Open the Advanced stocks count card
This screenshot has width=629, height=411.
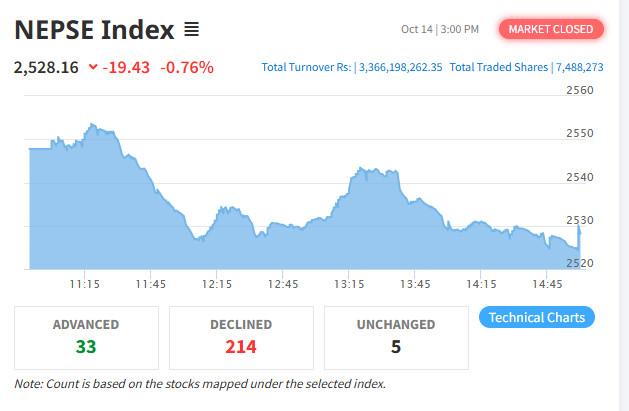85,337
